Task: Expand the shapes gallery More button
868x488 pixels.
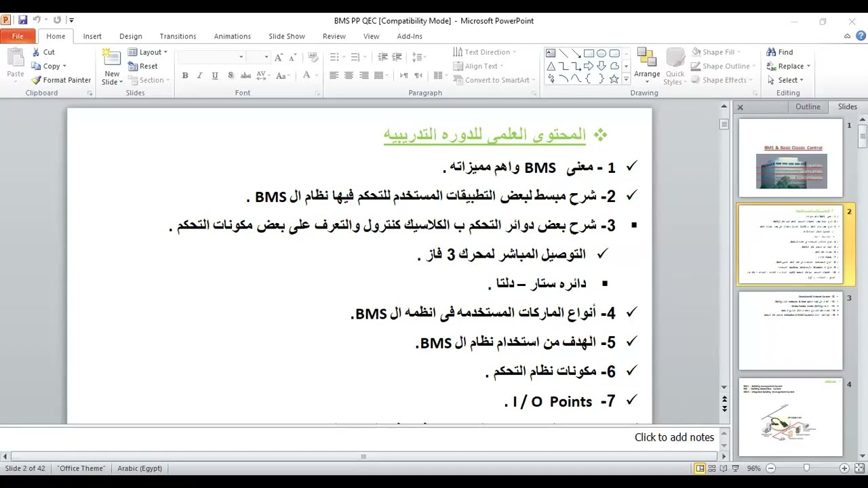Action: pyautogui.click(x=626, y=80)
